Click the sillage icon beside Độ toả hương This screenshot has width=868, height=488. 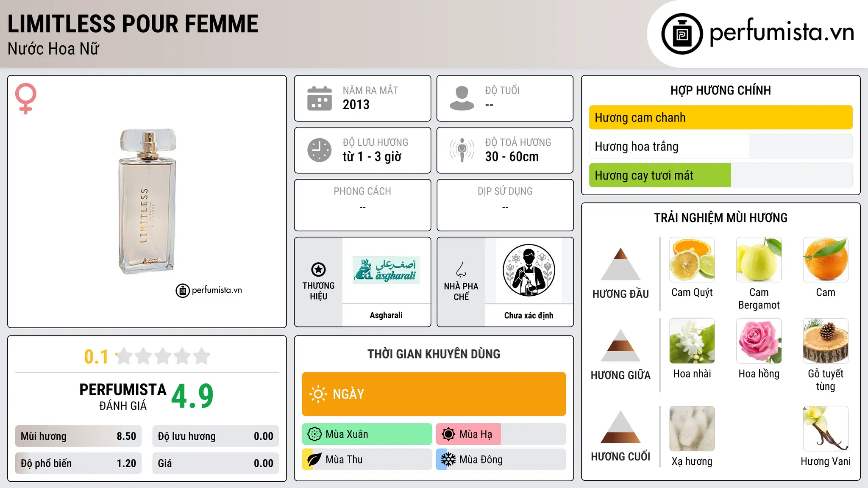[462, 150]
